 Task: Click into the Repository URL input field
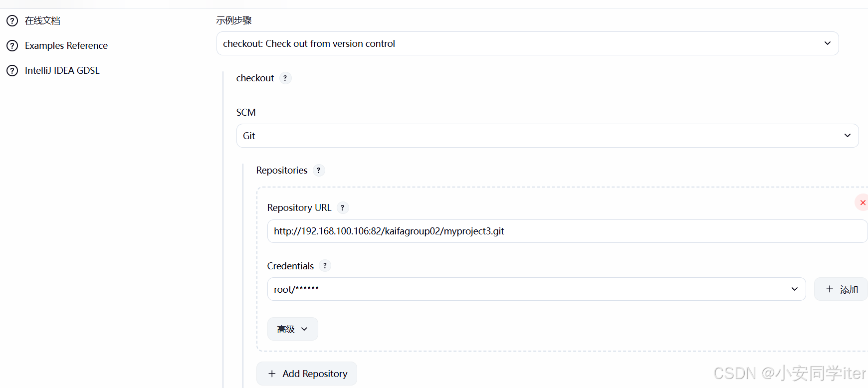pos(567,231)
